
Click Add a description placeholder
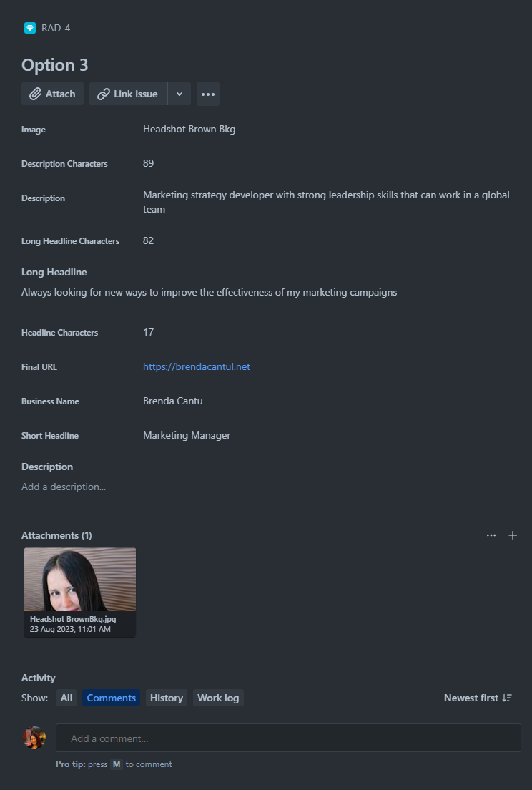pos(64,487)
